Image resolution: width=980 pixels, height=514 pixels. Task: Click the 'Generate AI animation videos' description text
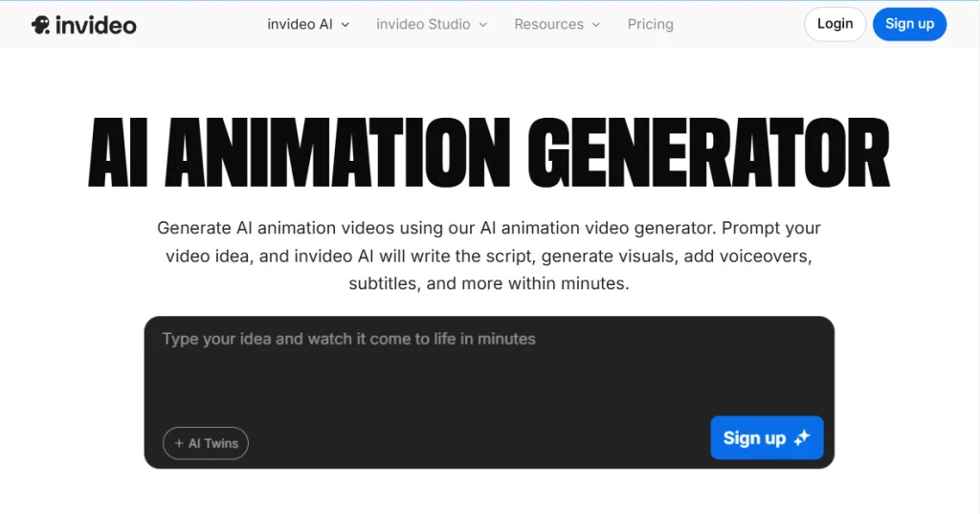[x=489, y=256]
